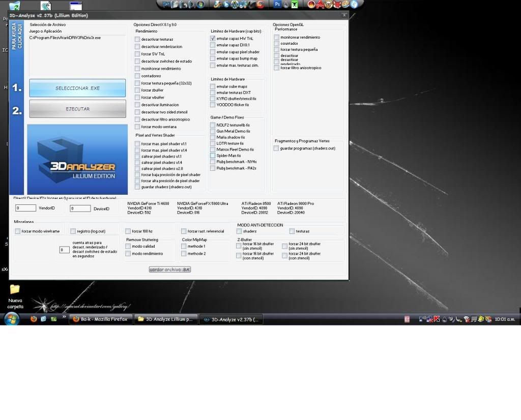The width and height of the screenshot is (521, 420).
Task: Toggle desactivar iluminacion checkbox
Action: (x=137, y=105)
